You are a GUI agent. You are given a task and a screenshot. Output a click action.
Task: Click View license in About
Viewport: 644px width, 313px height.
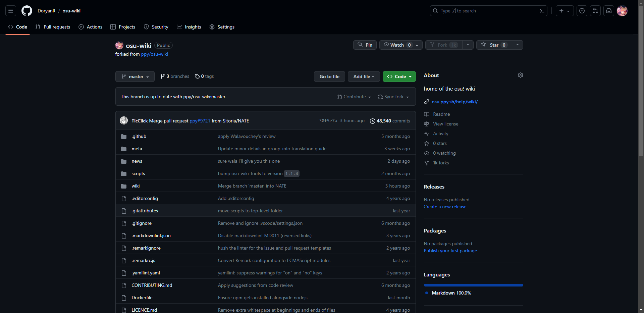441,124
